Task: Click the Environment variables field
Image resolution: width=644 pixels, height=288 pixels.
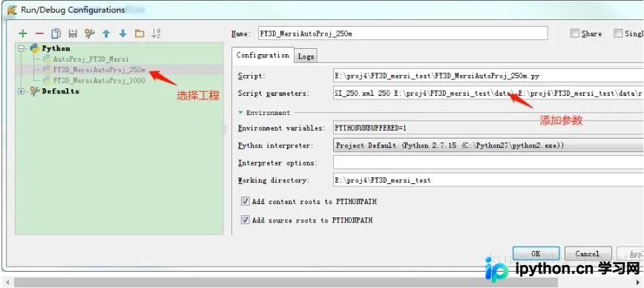Action: click(x=488, y=128)
